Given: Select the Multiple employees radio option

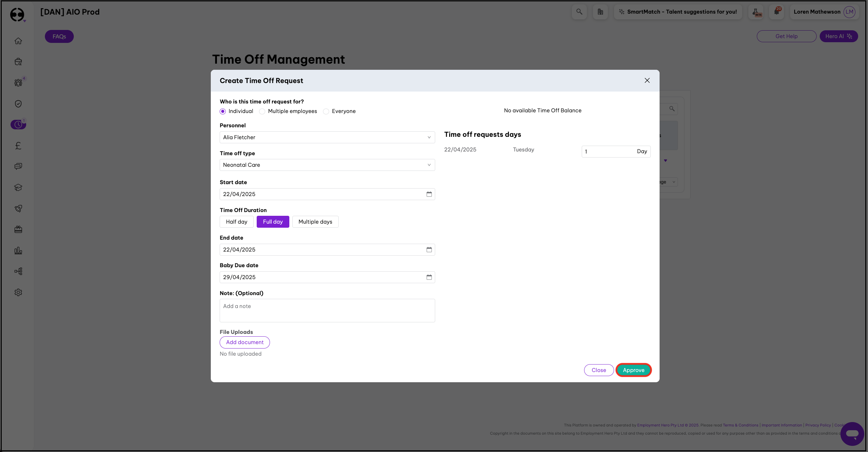Looking at the screenshot, I should [262, 111].
